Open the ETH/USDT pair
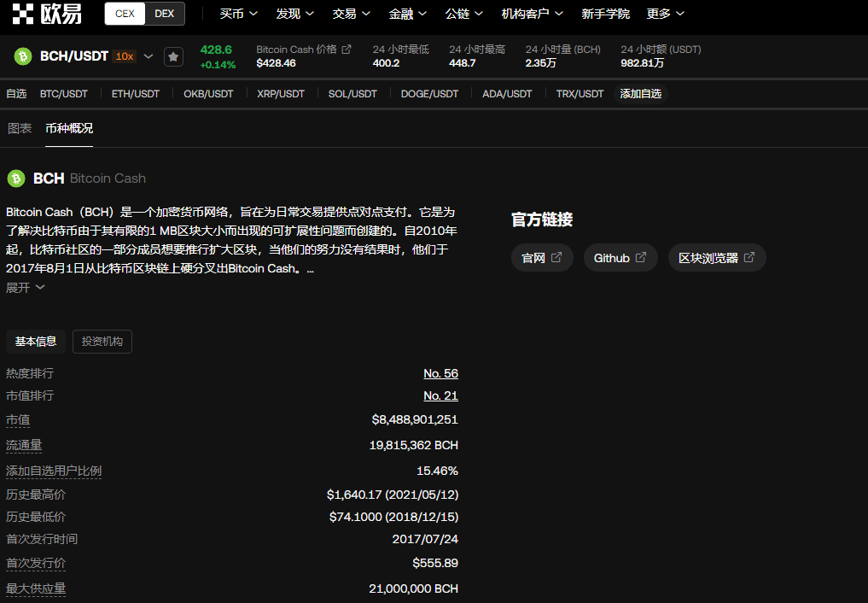 pyautogui.click(x=136, y=94)
